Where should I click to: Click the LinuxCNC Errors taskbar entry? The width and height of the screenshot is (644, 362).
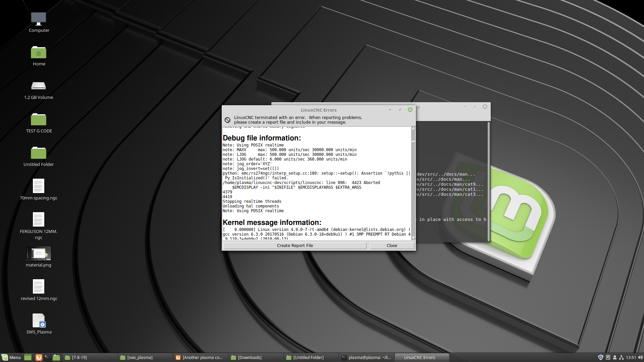422,358
